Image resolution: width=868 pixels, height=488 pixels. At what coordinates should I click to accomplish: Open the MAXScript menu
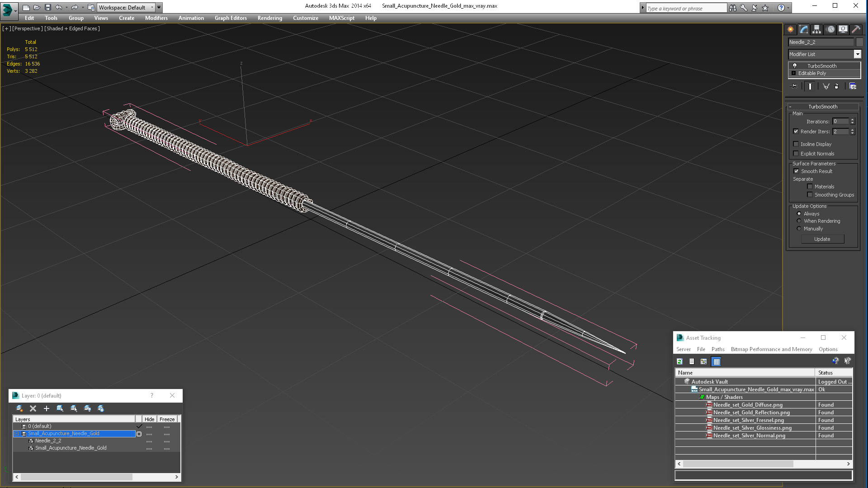tap(342, 18)
